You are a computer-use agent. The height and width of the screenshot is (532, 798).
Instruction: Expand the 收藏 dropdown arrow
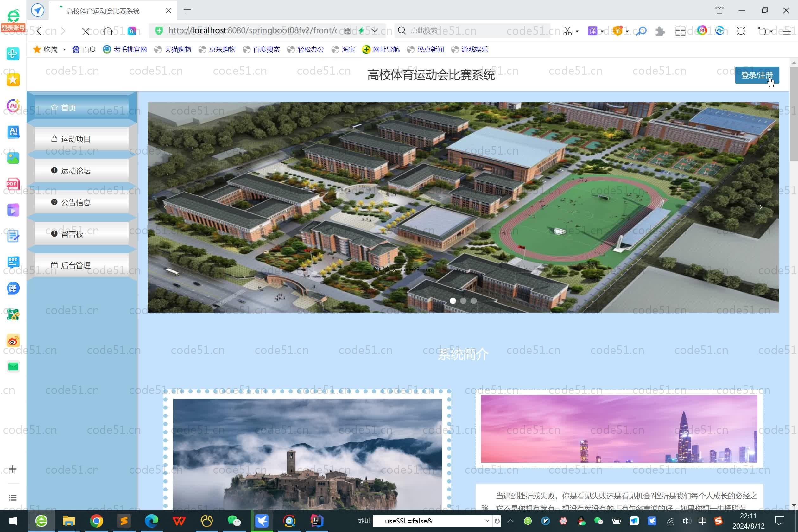click(x=64, y=49)
